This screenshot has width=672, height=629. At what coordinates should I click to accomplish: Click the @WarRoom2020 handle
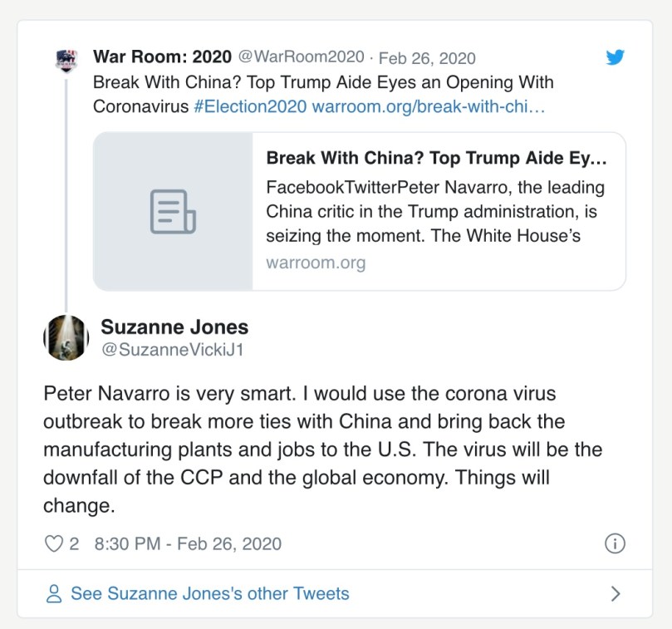click(301, 57)
